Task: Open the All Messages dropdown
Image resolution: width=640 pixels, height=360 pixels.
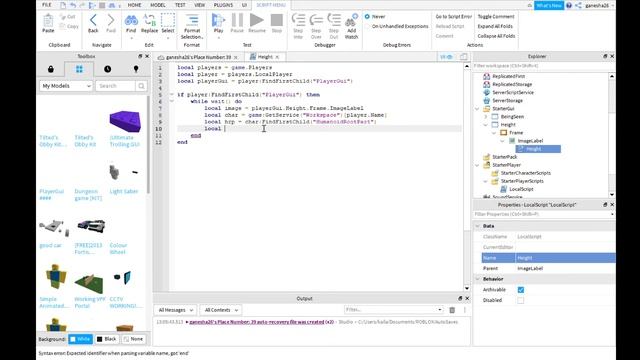Action: pyautogui.click(x=175, y=310)
